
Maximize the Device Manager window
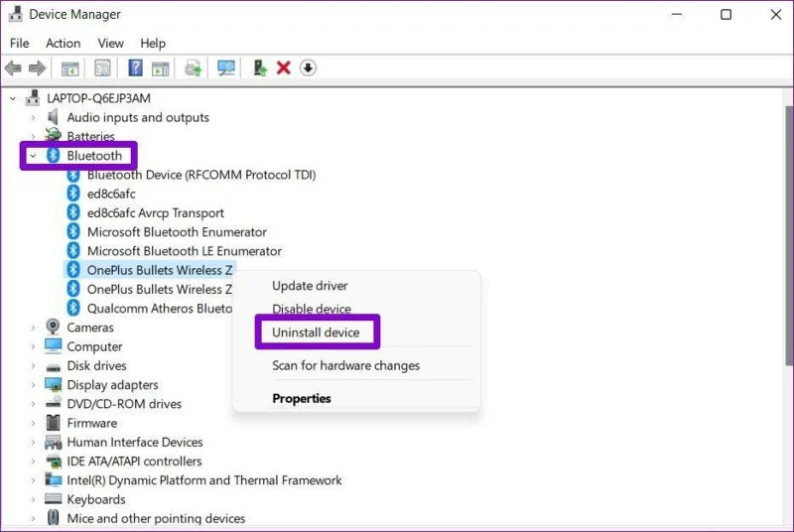point(726,14)
